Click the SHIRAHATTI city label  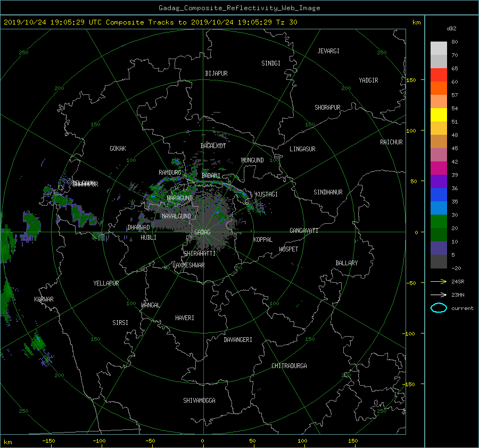(200, 254)
